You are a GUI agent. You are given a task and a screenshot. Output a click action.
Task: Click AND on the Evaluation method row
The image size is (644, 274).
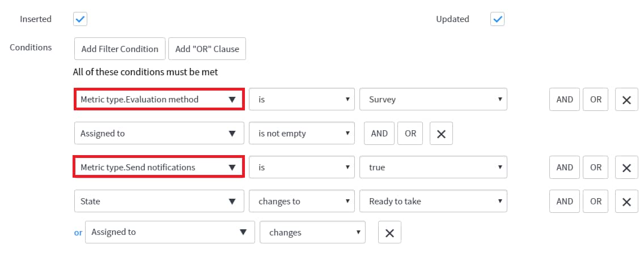coord(564,99)
